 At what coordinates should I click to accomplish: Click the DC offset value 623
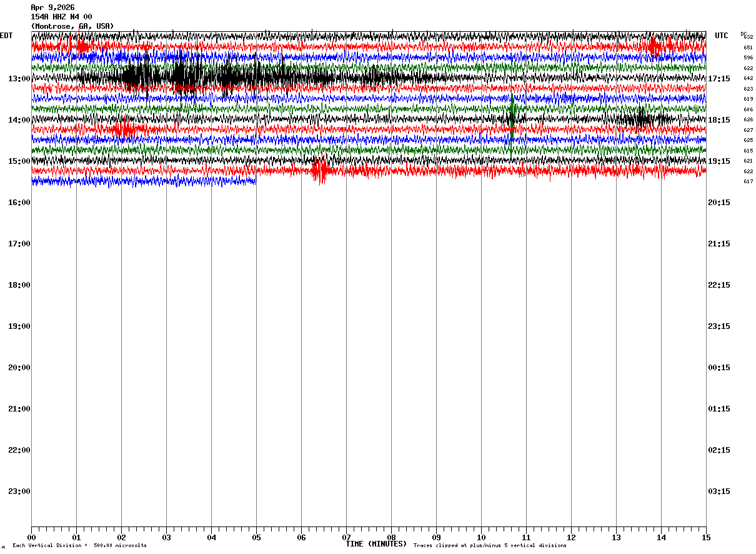coord(749,89)
